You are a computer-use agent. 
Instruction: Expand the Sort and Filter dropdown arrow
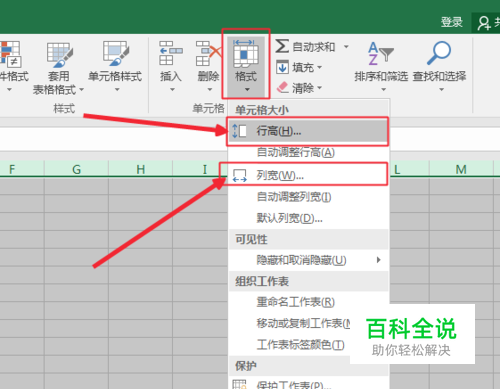pos(383,89)
